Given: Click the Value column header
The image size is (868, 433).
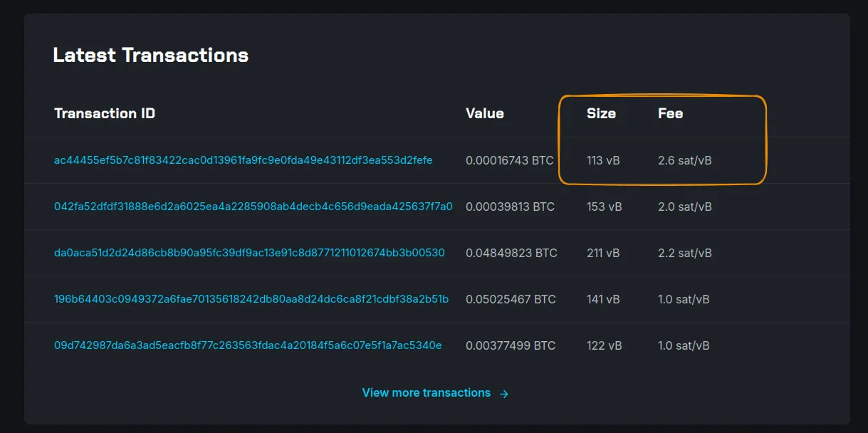Looking at the screenshot, I should (485, 113).
